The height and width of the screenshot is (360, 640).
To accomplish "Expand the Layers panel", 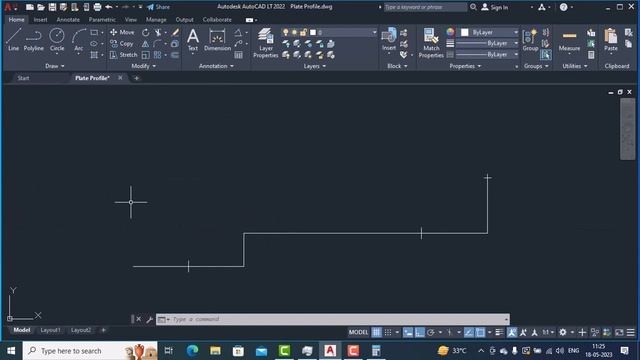I will coord(315,66).
